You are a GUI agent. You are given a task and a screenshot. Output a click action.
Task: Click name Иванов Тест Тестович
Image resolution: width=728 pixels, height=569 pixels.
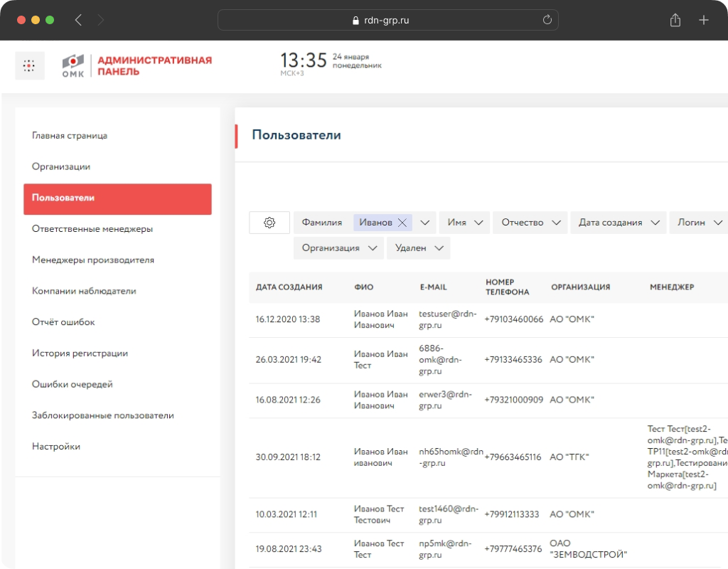379,515
